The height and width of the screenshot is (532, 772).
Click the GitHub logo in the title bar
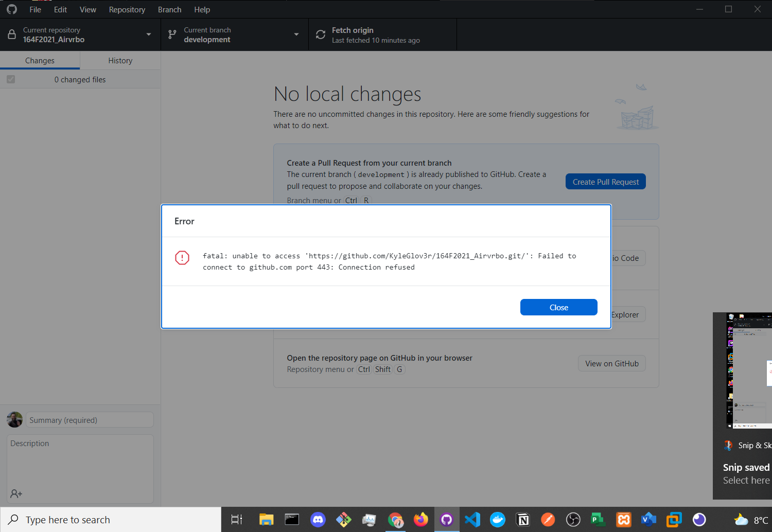[x=11, y=9]
